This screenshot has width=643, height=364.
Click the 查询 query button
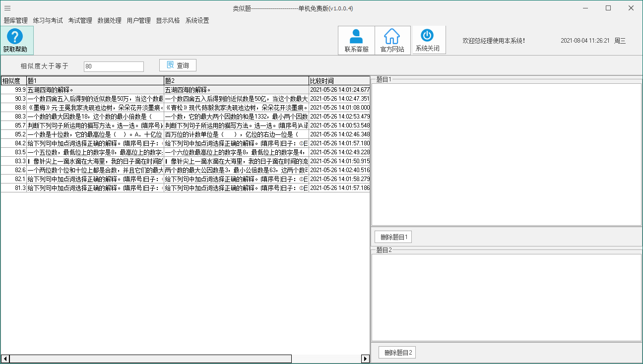click(x=177, y=65)
